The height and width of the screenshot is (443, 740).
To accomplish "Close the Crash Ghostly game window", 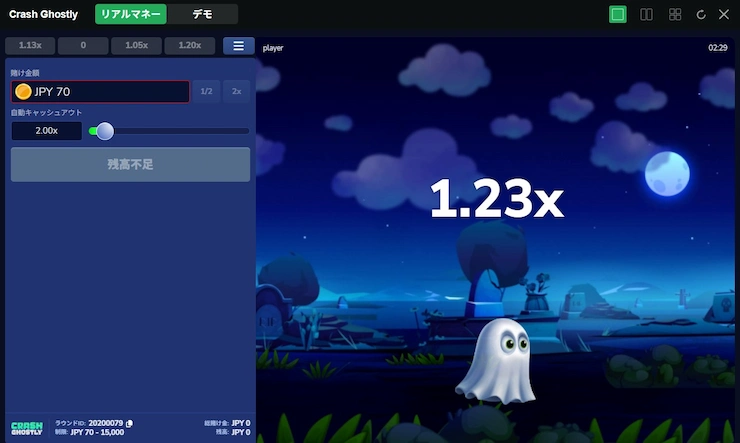I will pos(724,14).
